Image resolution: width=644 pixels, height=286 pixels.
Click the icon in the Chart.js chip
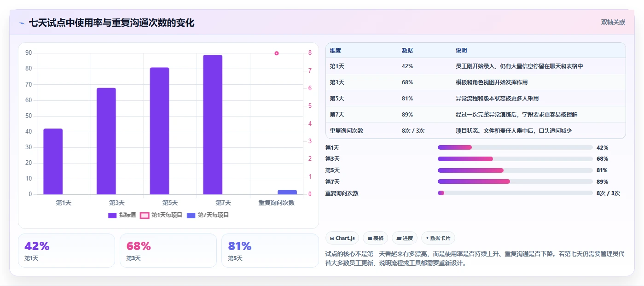click(x=332, y=238)
